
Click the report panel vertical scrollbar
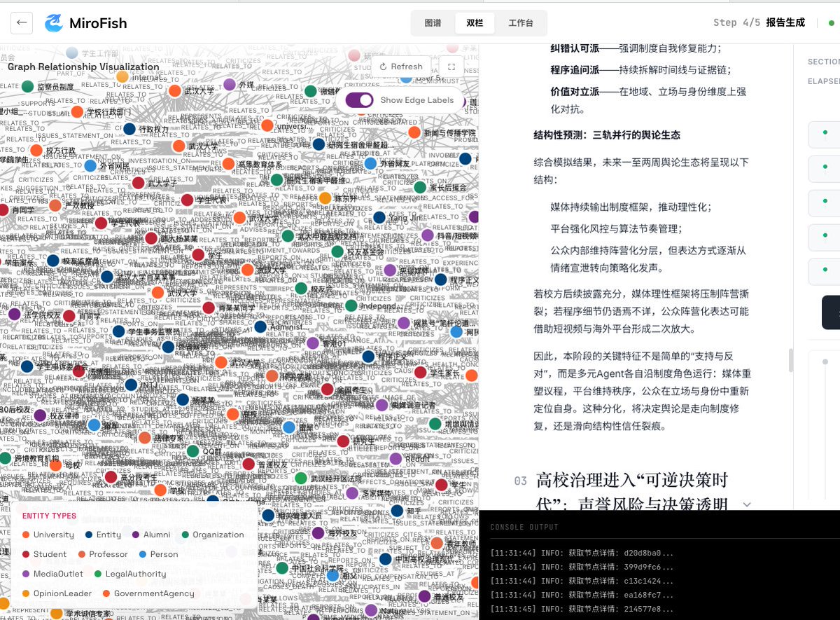[x=791, y=360]
